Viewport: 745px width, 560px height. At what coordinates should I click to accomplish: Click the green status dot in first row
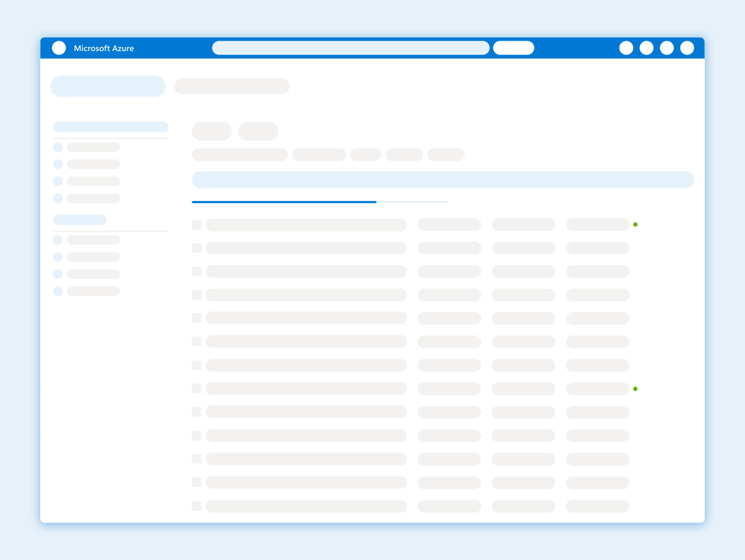pyautogui.click(x=635, y=225)
